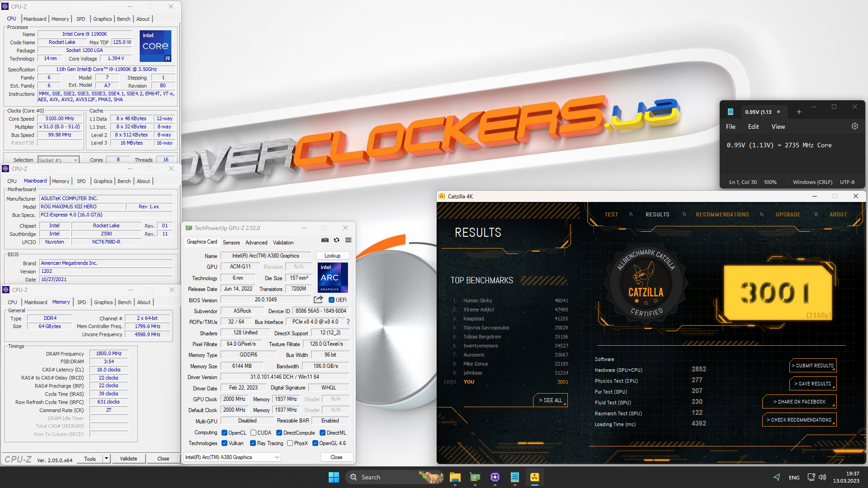Click location arrow in system tray
Image resolution: width=868 pixels, height=488 pixels.
(x=777, y=477)
